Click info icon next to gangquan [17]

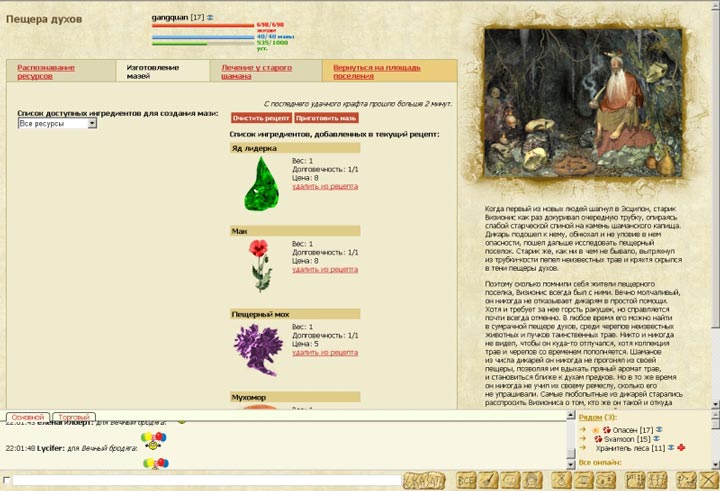(x=210, y=17)
